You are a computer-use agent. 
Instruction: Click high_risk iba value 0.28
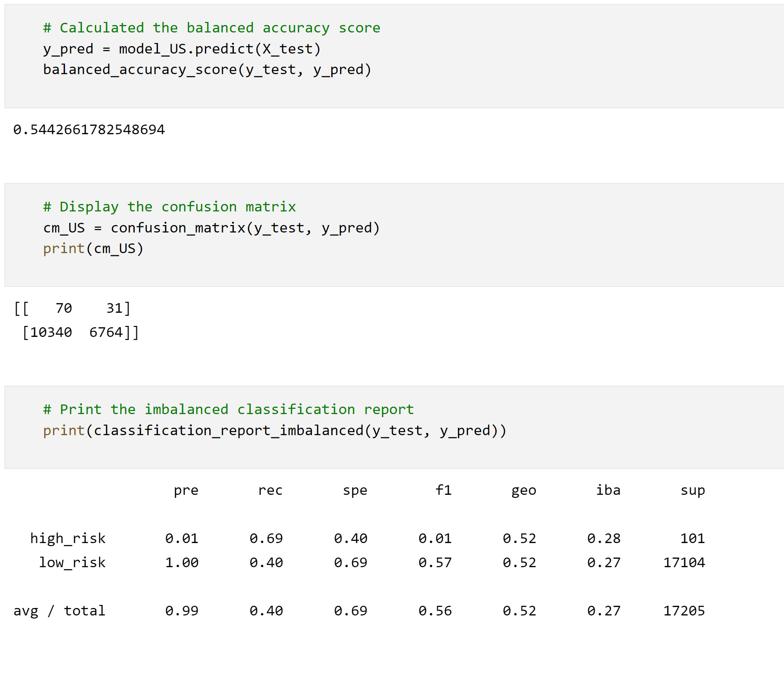coord(604,539)
